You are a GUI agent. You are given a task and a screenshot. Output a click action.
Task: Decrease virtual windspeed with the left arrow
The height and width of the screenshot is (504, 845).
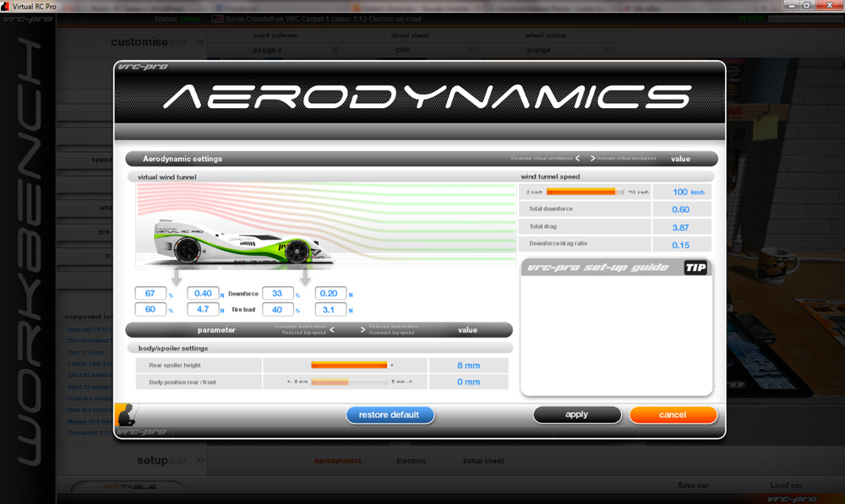(x=578, y=159)
